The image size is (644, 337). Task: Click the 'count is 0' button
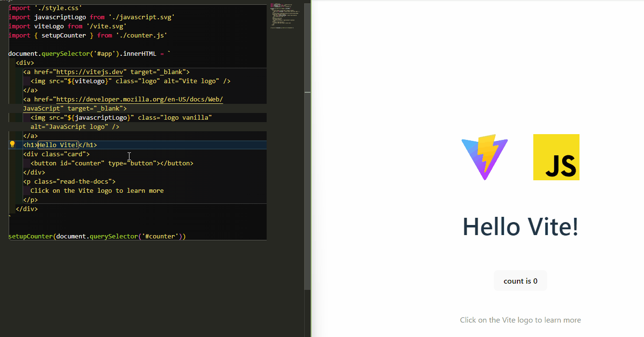520,281
